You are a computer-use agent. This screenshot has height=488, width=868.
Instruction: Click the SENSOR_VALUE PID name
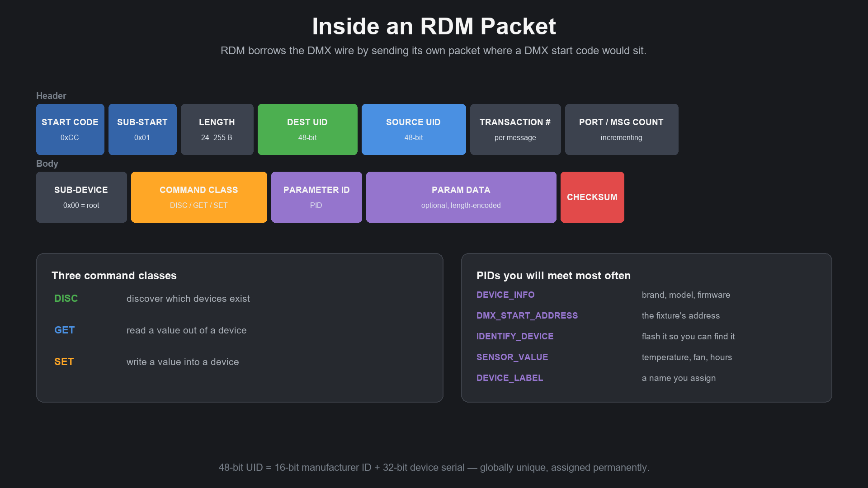[512, 357]
